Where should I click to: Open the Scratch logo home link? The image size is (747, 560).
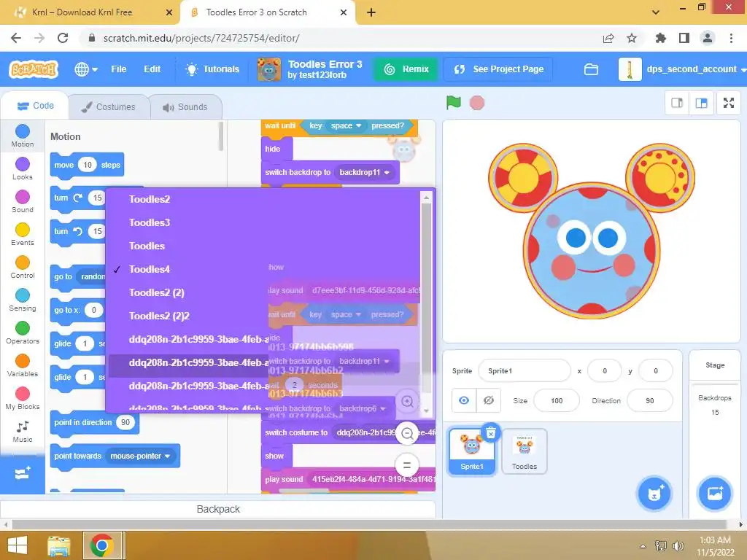coord(34,69)
